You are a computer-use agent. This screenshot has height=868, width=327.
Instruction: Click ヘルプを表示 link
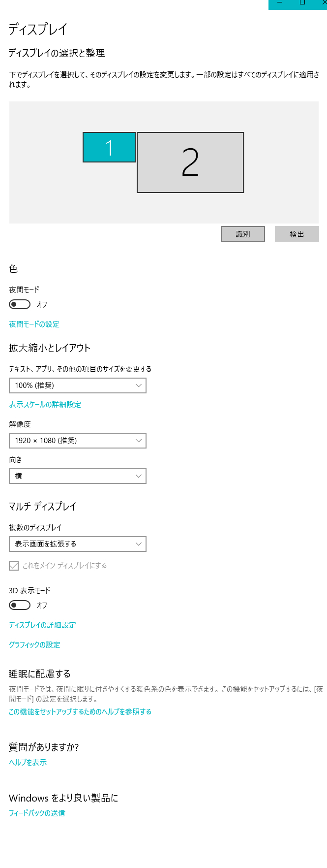point(28,763)
